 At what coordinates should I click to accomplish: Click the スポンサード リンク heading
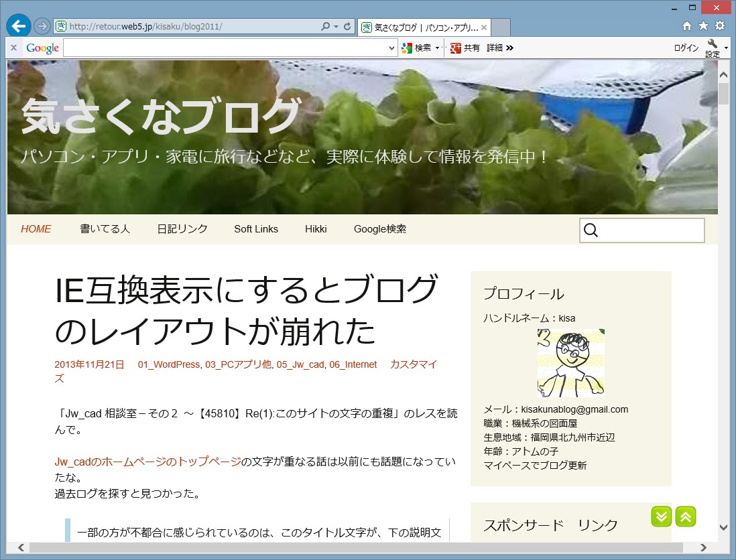[550, 524]
